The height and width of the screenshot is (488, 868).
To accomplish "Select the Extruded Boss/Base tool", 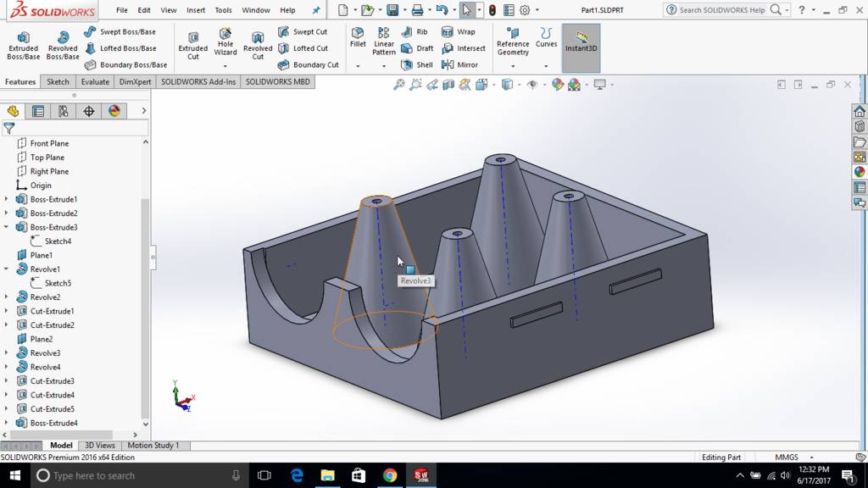I will click(23, 46).
